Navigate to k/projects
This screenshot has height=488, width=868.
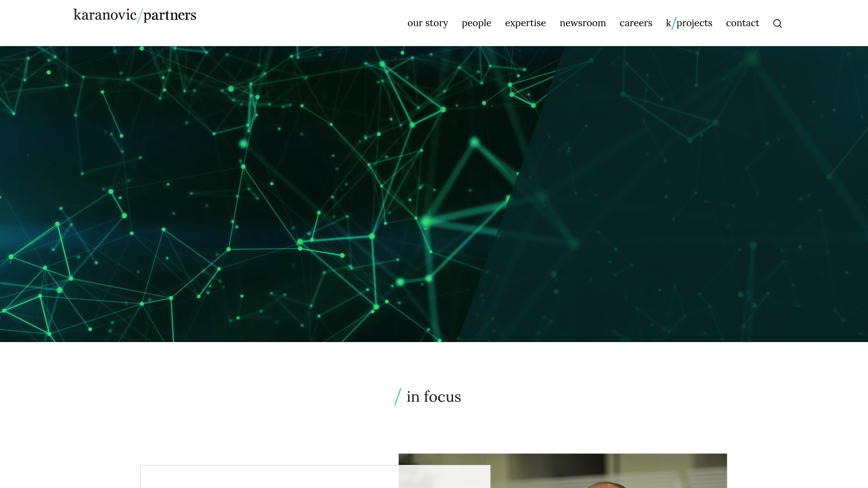[x=689, y=23]
